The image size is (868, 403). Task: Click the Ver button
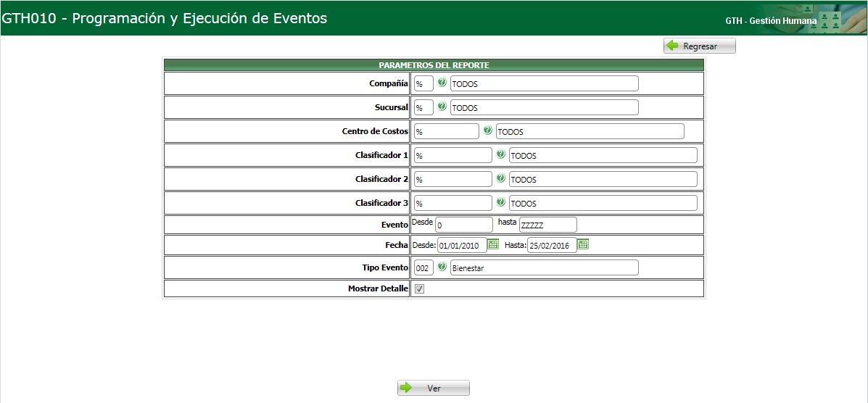tap(434, 388)
